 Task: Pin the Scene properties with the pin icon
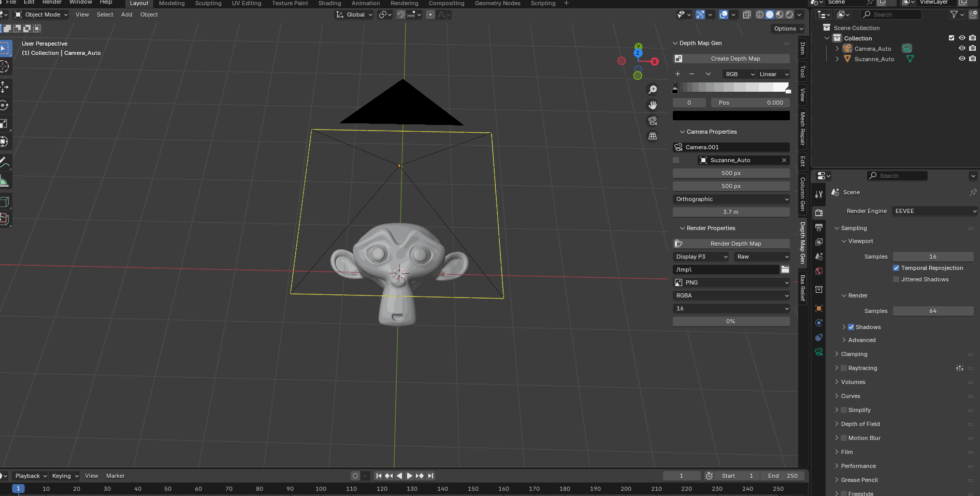[973, 192]
